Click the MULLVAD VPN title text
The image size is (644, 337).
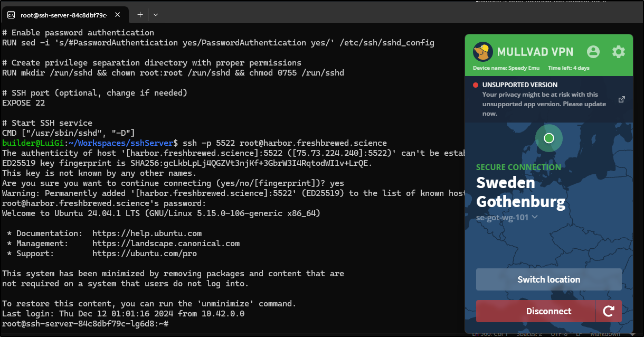[x=535, y=52]
